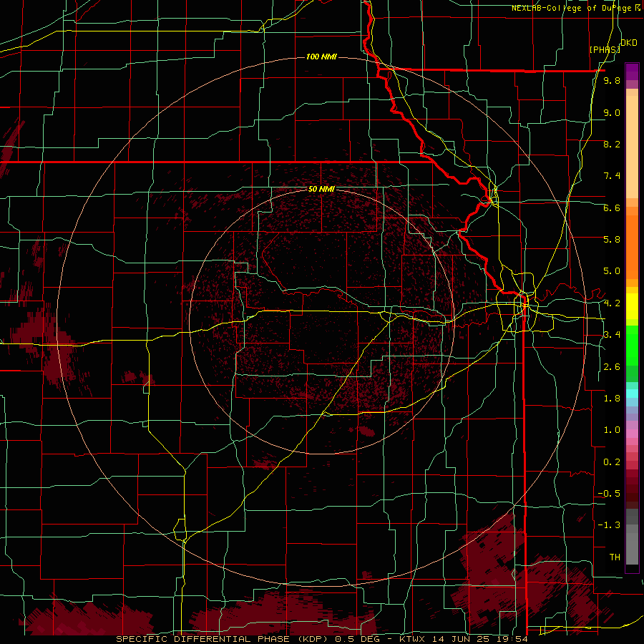
Task: Select the SPECIFIC DIFFERENTIAL PHASE (KDP) caption text
Action: [223, 639]
